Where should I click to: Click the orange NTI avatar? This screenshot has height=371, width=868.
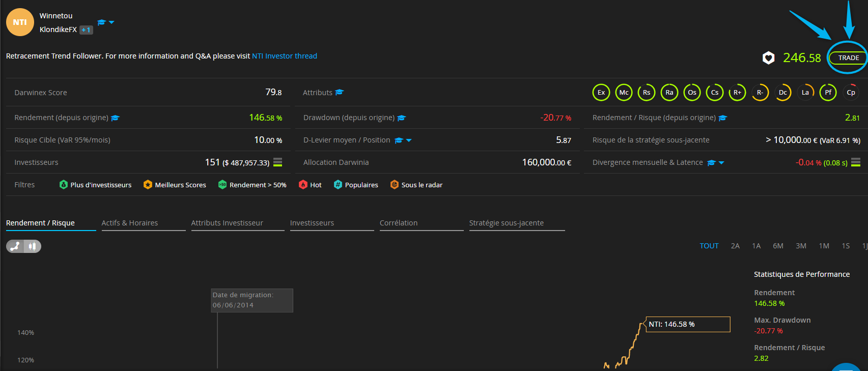(x=20, y=22)
